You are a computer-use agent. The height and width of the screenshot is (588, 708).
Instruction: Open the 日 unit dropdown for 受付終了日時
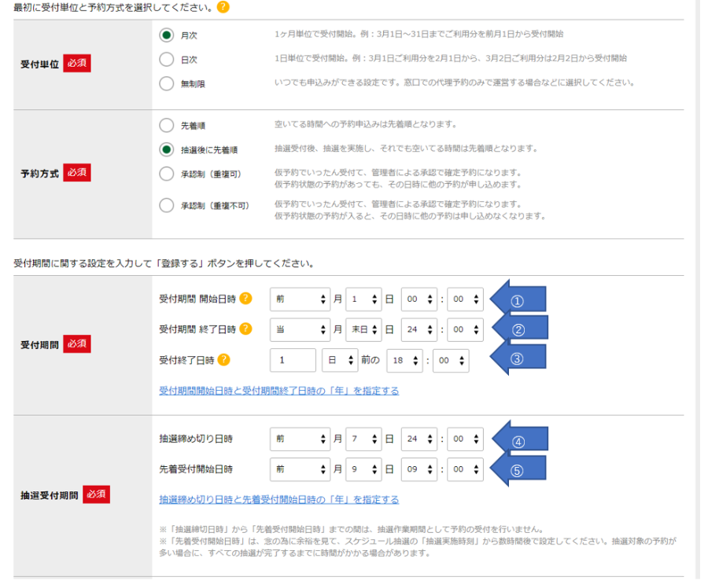[x=340, y=361]
